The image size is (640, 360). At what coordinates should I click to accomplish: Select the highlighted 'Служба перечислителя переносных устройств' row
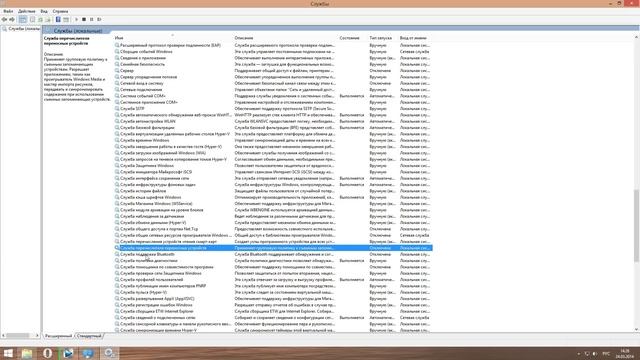coord(273,248)
